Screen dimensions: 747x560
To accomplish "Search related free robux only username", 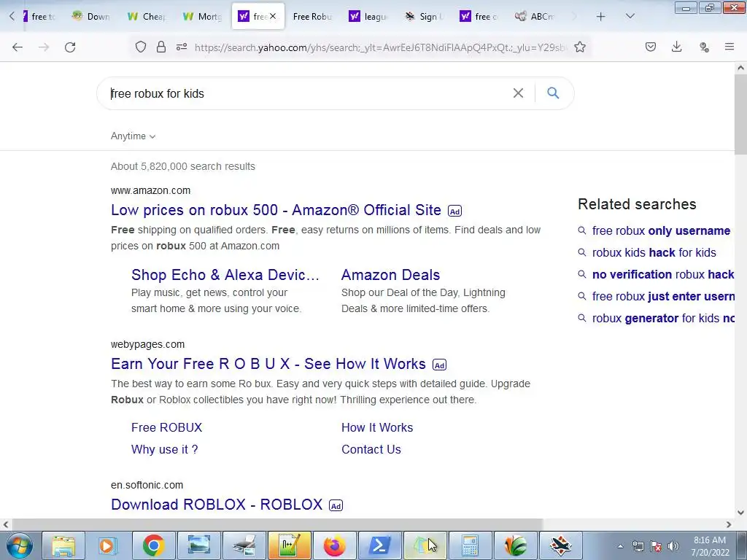I will [x=661, y=231].
